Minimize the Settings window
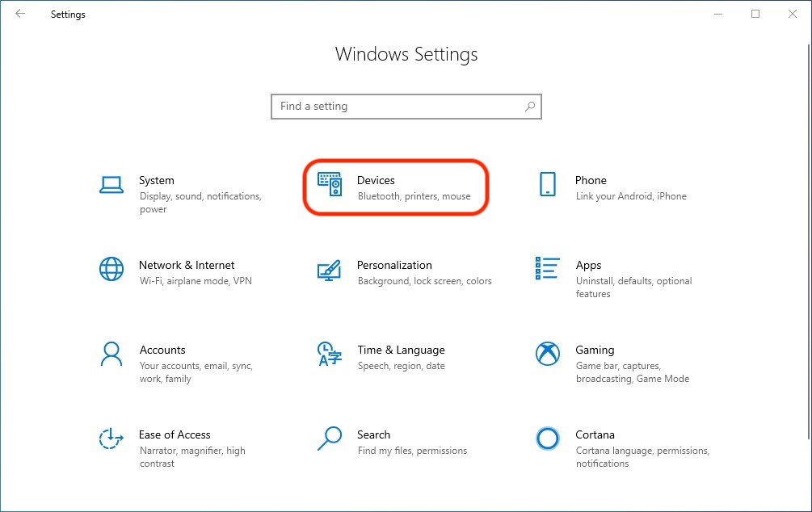812x512 pixels. pos(718,14)
